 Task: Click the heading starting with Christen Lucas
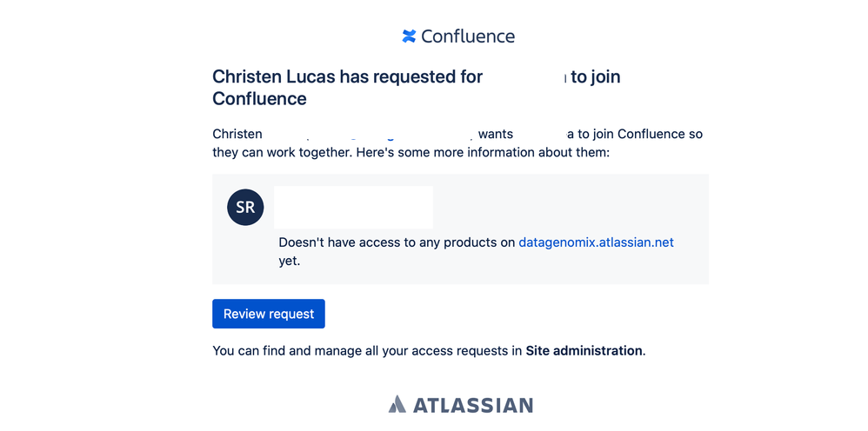click(417, 88)
